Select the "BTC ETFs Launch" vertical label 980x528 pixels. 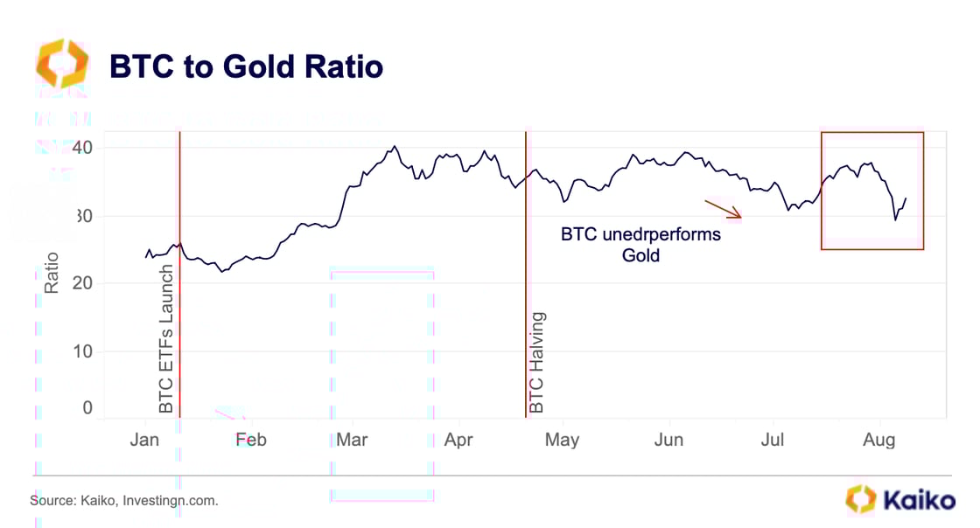[x=166, y=339]
